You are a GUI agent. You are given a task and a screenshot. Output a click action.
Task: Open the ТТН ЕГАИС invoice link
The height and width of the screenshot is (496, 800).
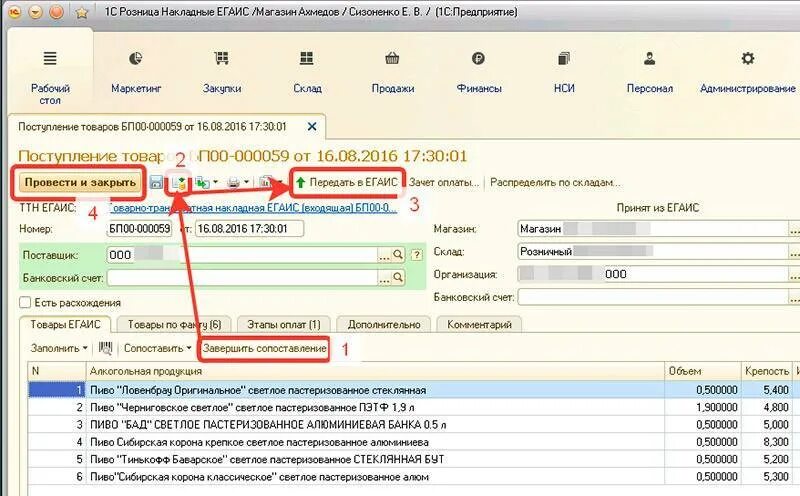click(253, 208)
